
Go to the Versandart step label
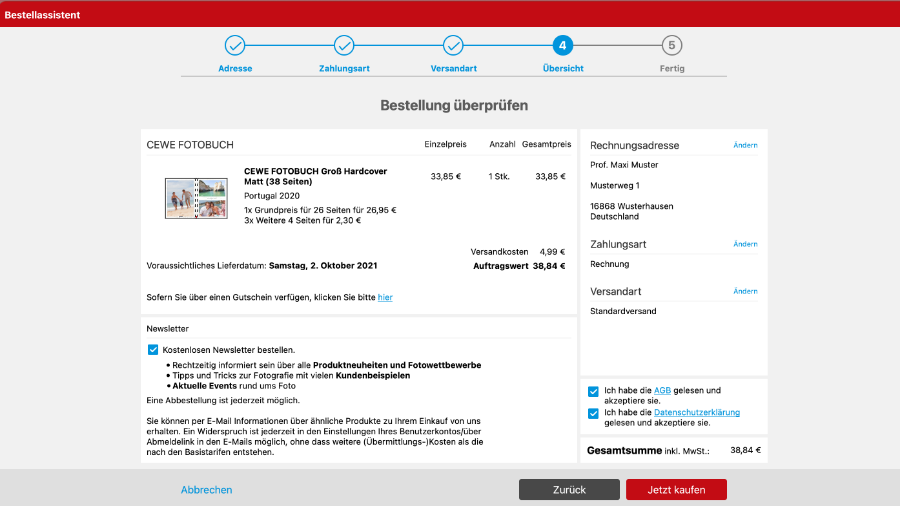point(453,68)
